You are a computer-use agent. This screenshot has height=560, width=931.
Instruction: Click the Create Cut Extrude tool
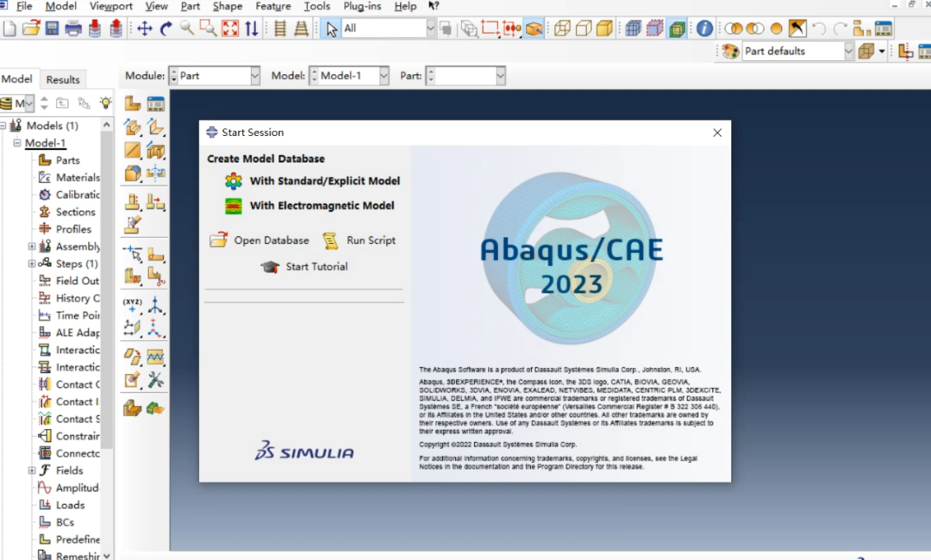click(155, 151)
